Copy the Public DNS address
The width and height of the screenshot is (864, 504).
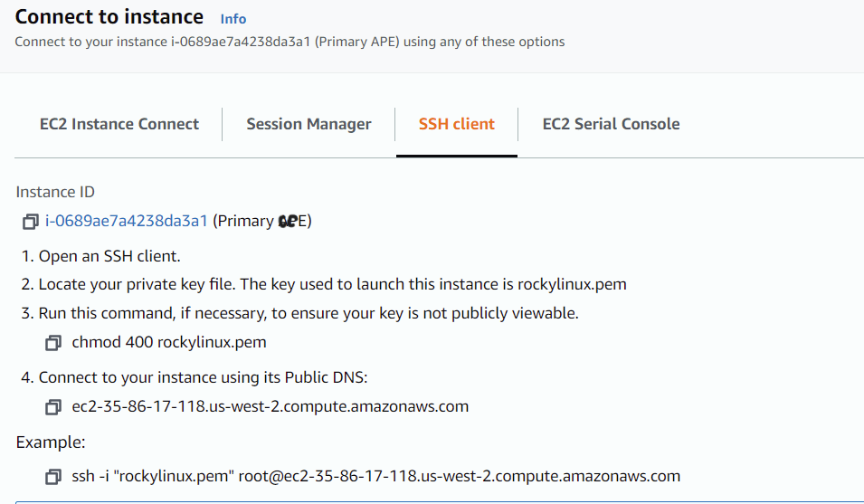pyautogui.click(x=53, y=407)
